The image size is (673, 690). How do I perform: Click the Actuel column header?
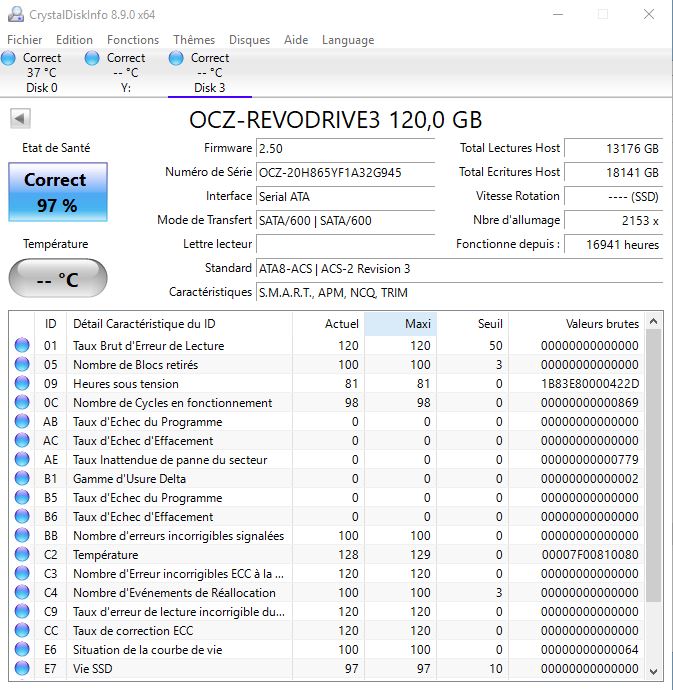328,324
